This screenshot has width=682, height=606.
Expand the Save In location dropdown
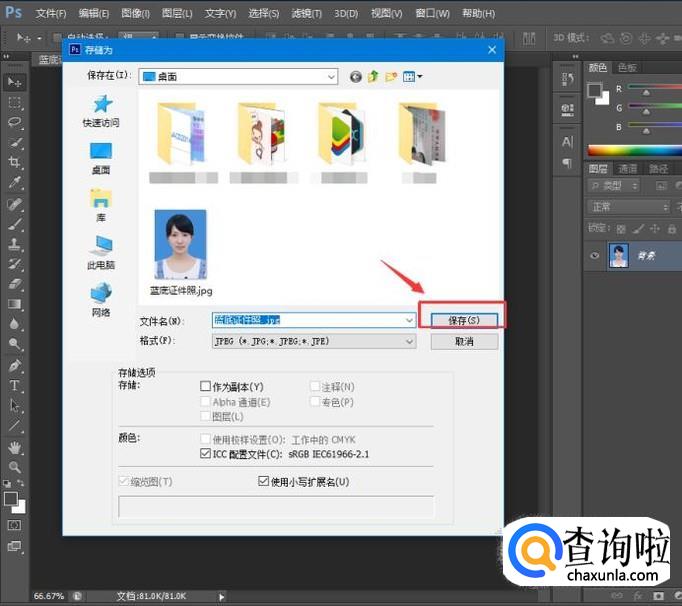click(x=330, y=76)
